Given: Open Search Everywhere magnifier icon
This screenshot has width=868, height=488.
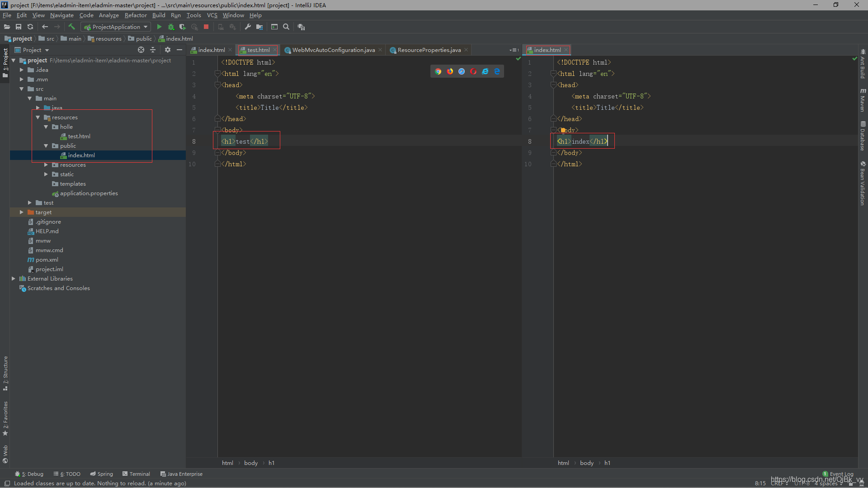Looking at the screenshot, I should [286, 27].
